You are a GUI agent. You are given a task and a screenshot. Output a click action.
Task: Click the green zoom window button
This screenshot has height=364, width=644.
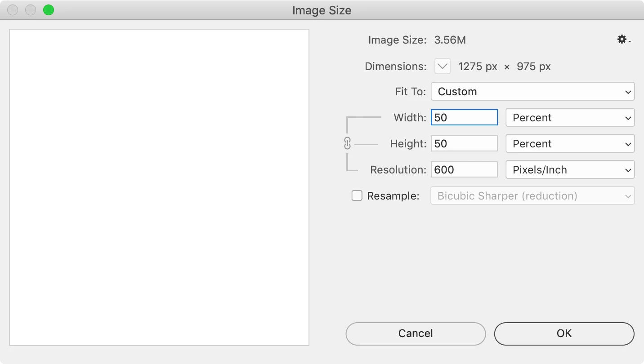(x=49, y=10)
